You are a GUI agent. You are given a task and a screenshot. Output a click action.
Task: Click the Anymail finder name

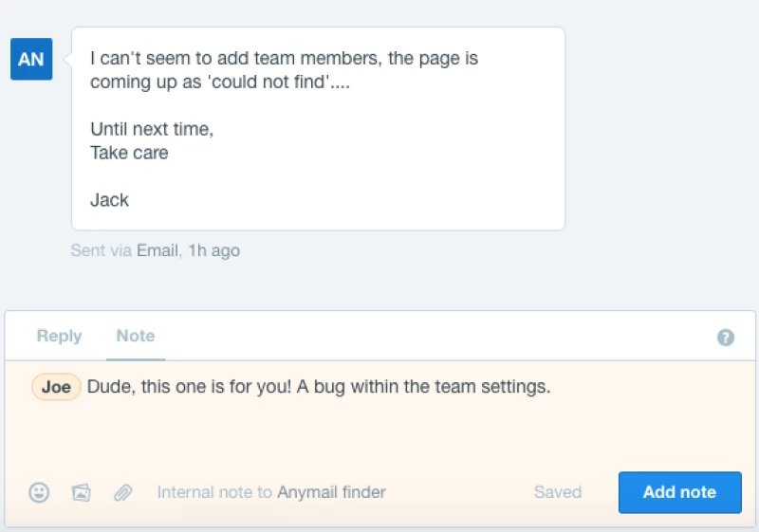331,492
